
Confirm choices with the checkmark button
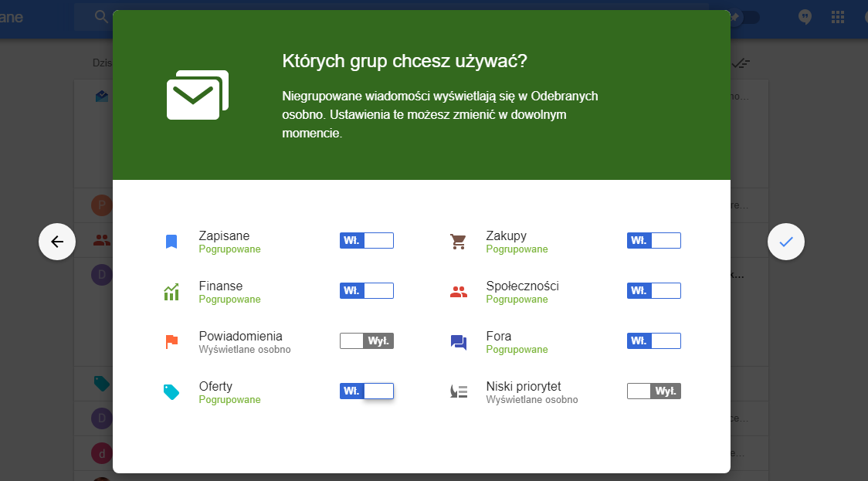(x=785, y=241)
